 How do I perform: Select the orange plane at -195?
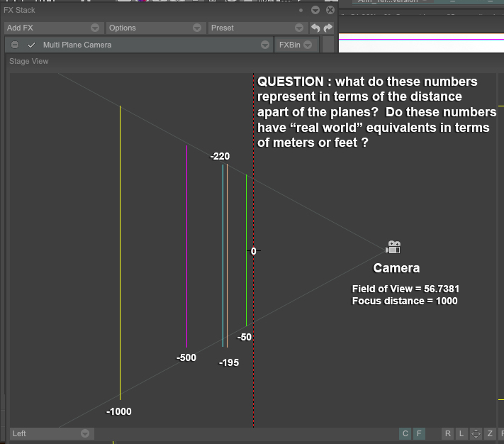click(x=227, y=255)
